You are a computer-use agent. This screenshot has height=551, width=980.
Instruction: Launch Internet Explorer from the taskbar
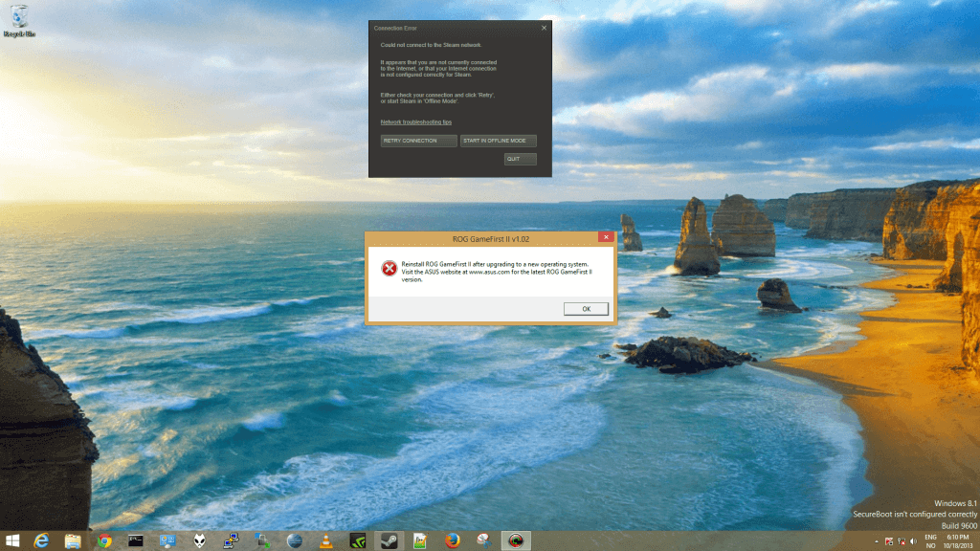[x=41, y=541]
